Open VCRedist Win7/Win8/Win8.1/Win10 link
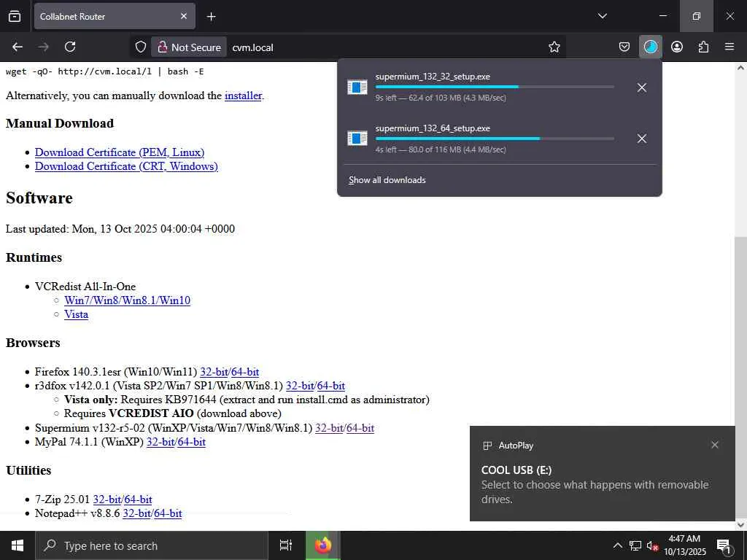Image resolution: width=747 pixels, height=560 pixels. click(x=127, y=300)
